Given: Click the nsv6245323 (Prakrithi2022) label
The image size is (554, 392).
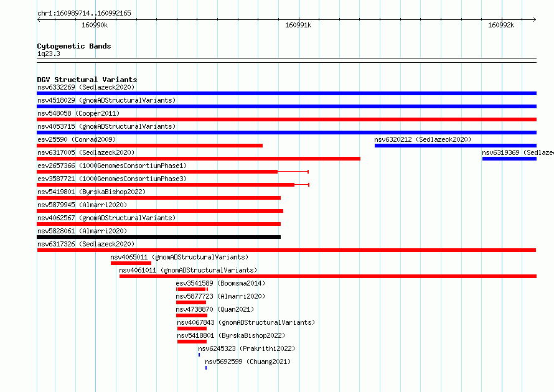Looking at the screenshot, I should (246, 348).
